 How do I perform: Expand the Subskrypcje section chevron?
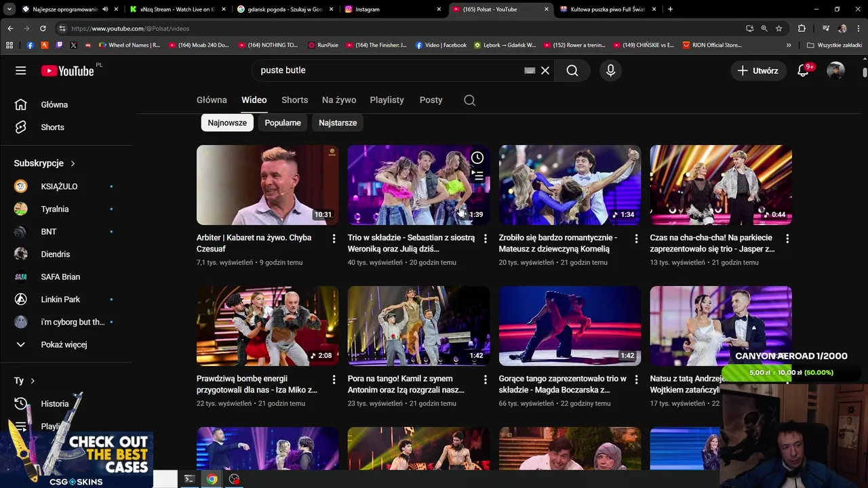coord(73,163)
